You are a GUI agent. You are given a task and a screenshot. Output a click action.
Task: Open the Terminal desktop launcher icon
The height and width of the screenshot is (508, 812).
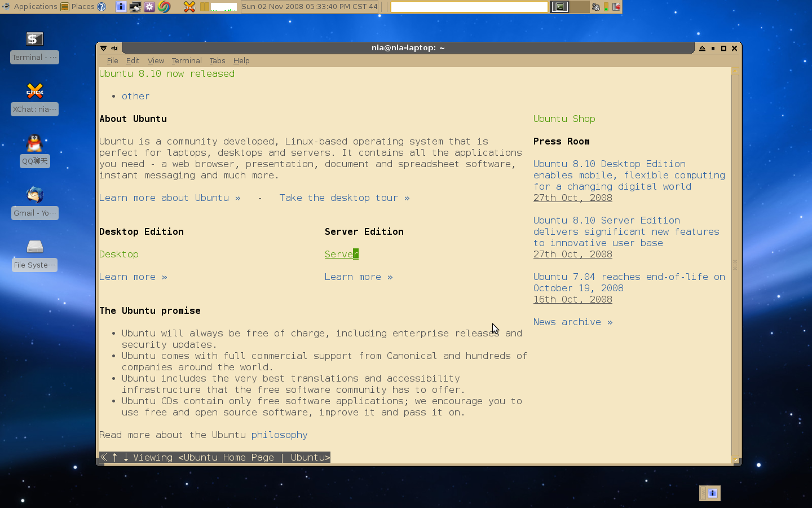pos(34,39)
